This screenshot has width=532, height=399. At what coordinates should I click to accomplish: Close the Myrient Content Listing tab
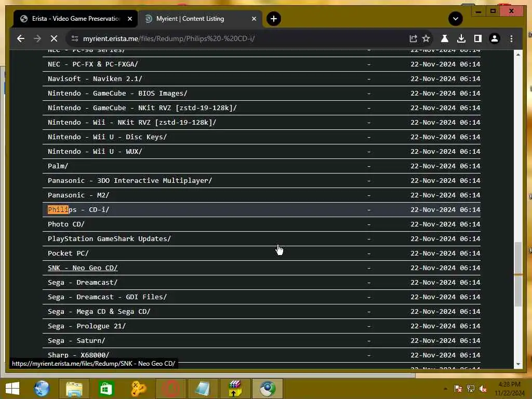pyautogui.click(x=254, y=19)
